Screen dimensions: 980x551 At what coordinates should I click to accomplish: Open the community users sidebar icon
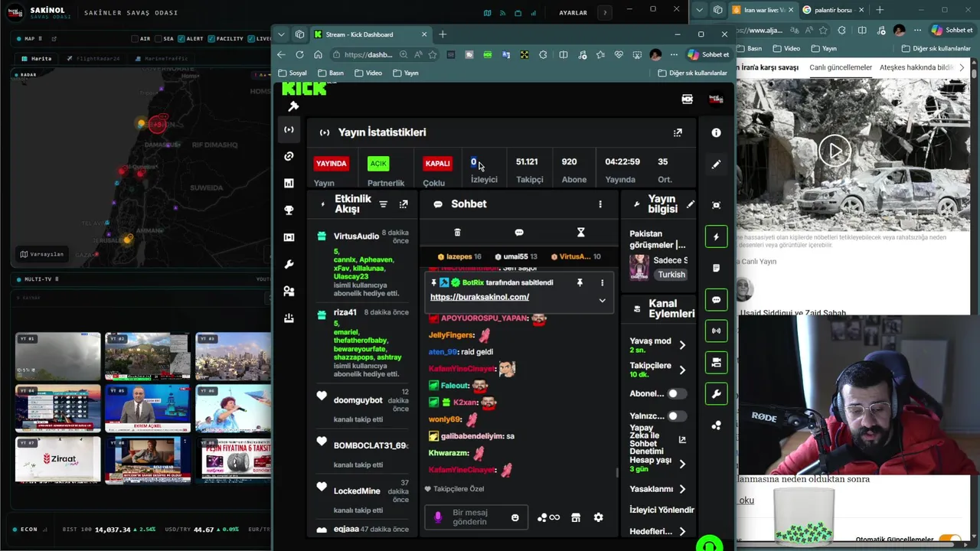pos(289,291)
